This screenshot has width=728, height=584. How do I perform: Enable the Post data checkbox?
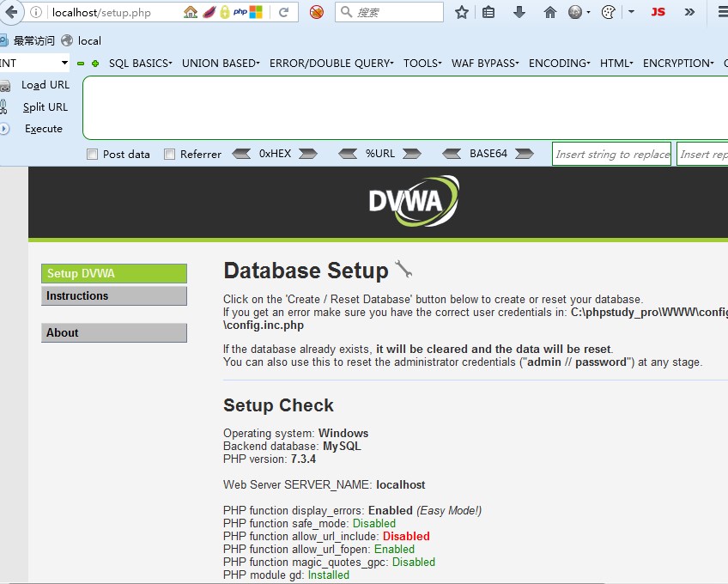tap(92, 155)
